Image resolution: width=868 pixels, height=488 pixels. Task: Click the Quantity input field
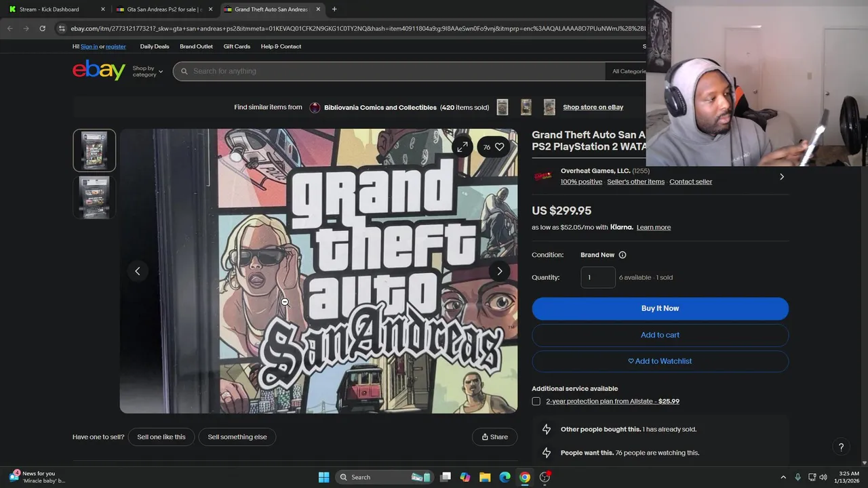coord(598,277)
